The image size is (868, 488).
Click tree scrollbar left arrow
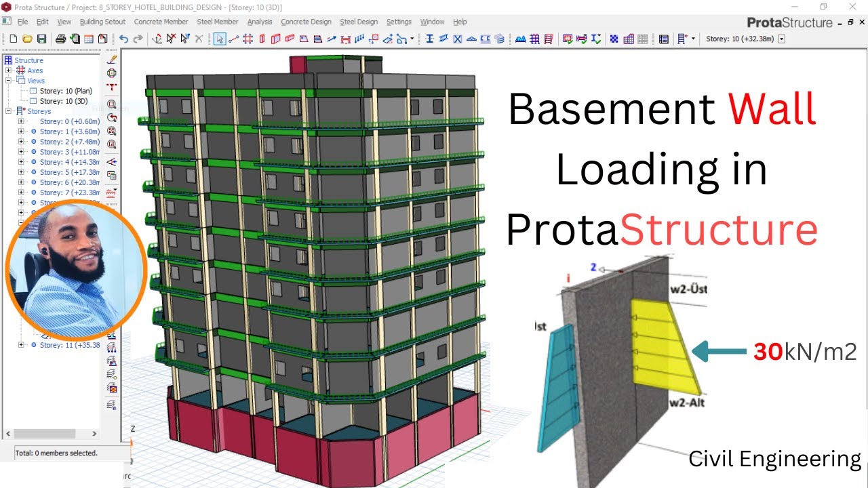click(x=8, y=434)
